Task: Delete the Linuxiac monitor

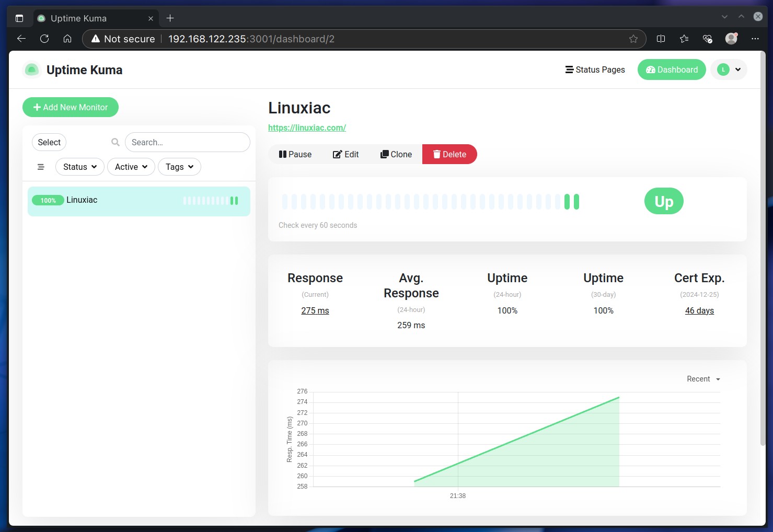Action: point(449,154)
